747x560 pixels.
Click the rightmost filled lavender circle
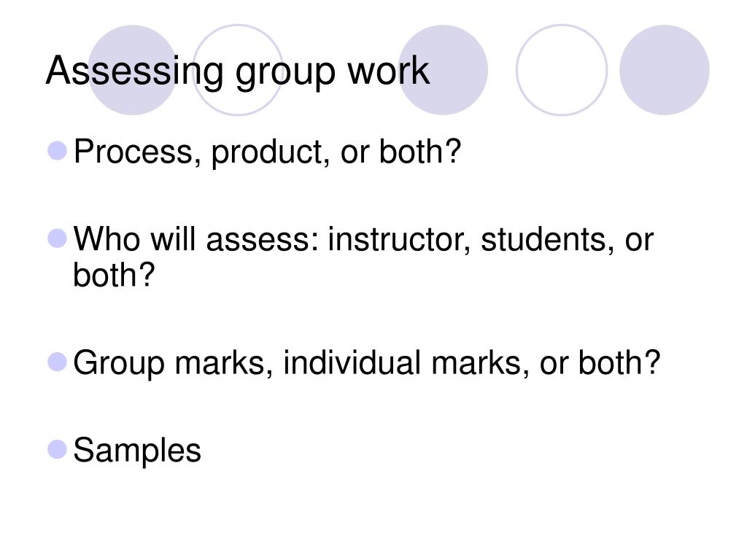click(664, 70)
